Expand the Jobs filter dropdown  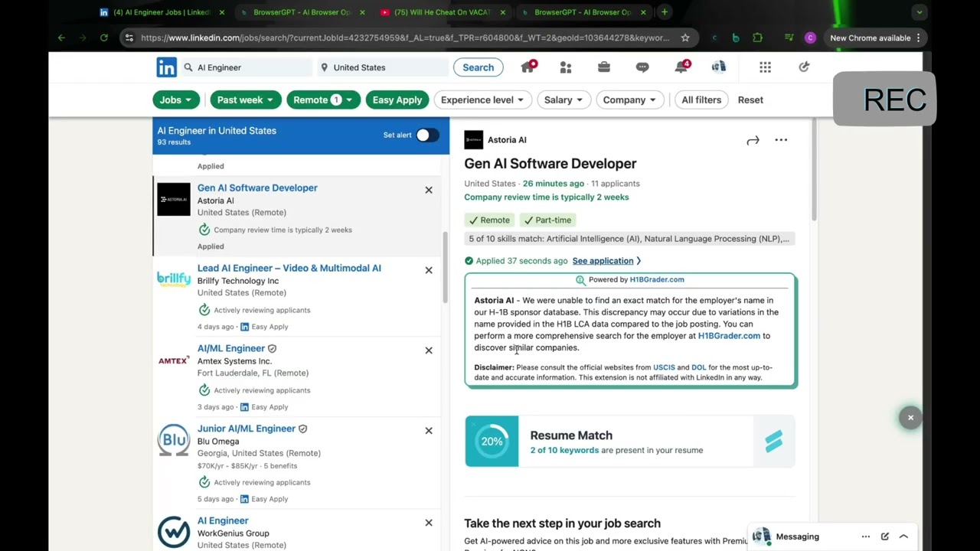click(176, 99)
